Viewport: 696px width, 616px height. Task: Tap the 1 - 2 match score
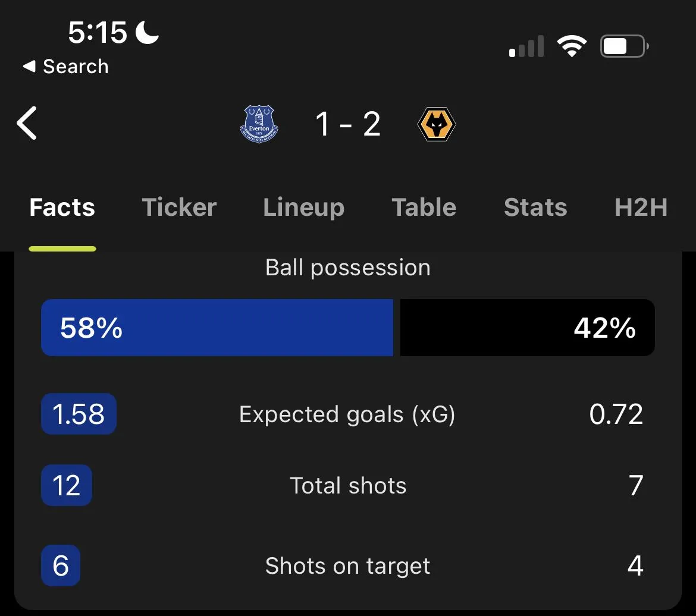click(348, 124)
